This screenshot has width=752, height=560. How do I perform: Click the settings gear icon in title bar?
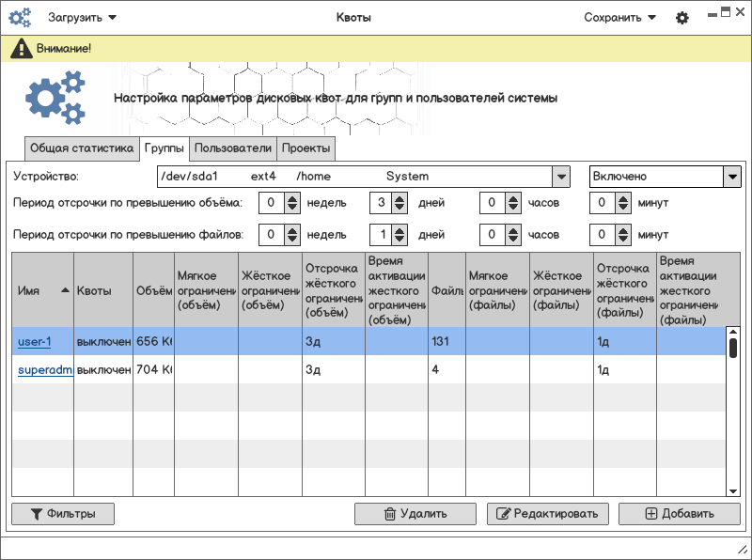[x=682, y=18]
